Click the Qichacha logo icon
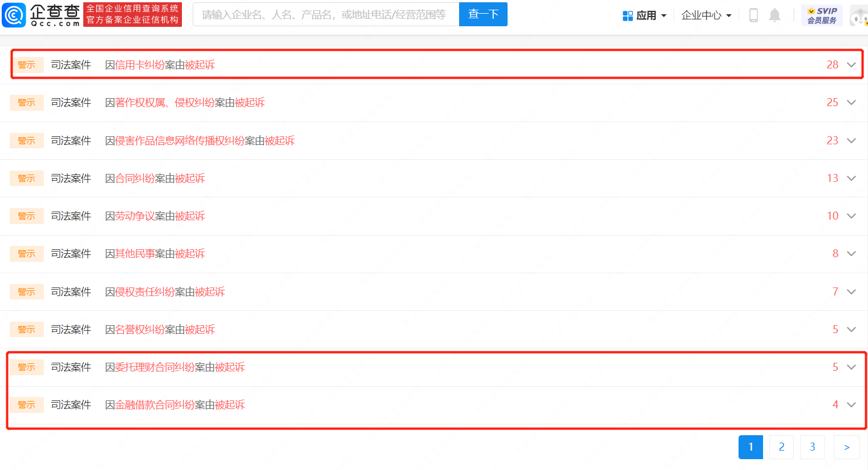868x470 pixels. point(14,15)
